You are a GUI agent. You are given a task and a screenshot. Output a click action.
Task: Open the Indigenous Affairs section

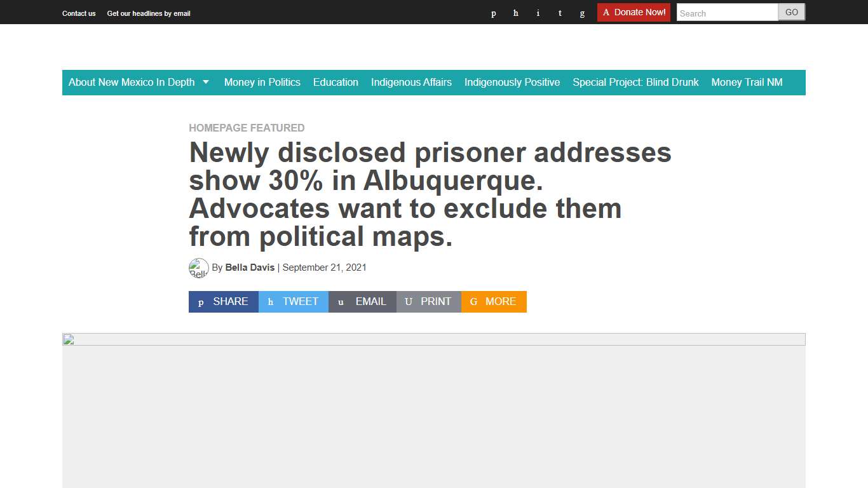411,83
